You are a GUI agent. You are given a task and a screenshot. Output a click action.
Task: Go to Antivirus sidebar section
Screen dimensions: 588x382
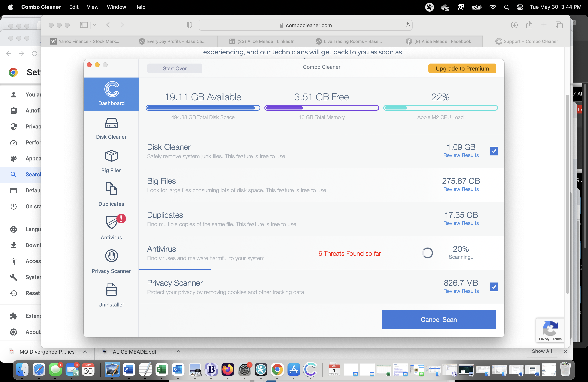pyautogui.click(x=111, y=227)
